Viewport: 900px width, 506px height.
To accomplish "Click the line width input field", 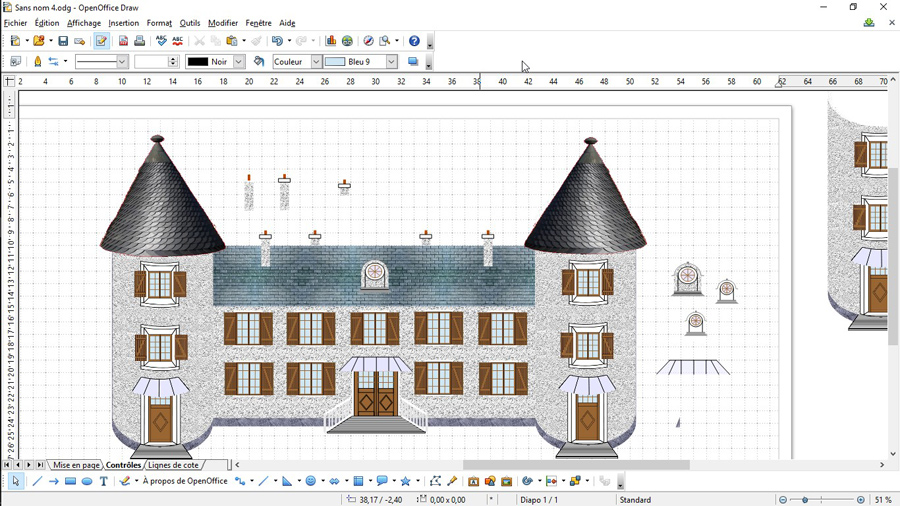I will 150,62.
